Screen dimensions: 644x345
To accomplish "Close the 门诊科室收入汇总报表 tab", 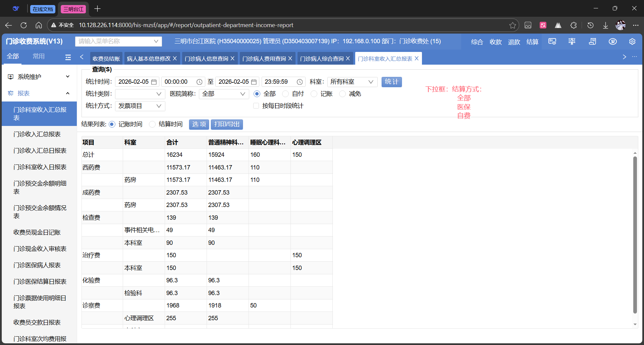I will click(417, 58).
